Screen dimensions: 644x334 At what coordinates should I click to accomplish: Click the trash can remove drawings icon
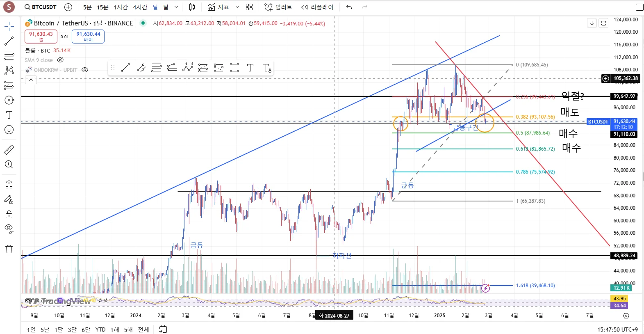(x=9, y=249)
